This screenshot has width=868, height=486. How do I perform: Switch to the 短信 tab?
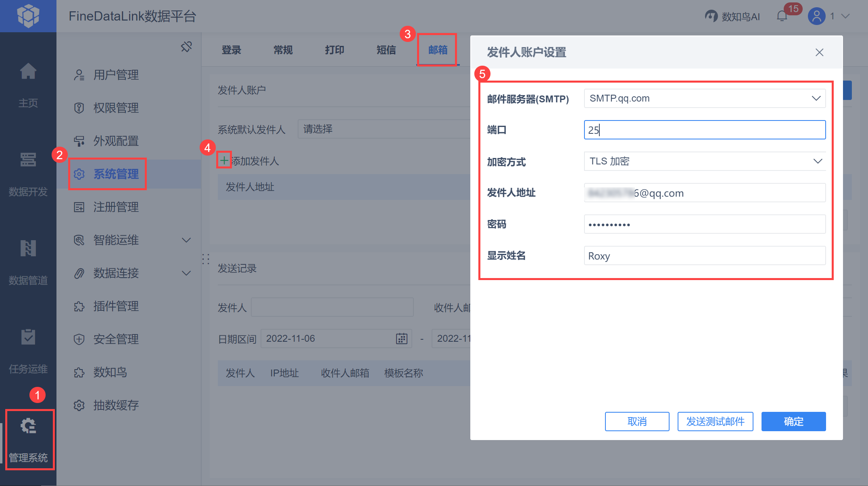[x=386, y=50]
